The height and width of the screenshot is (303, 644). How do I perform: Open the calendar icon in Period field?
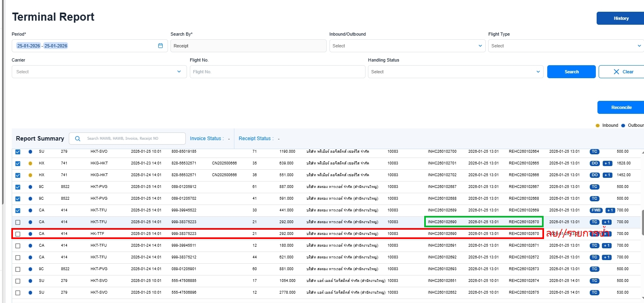point(160,46)
